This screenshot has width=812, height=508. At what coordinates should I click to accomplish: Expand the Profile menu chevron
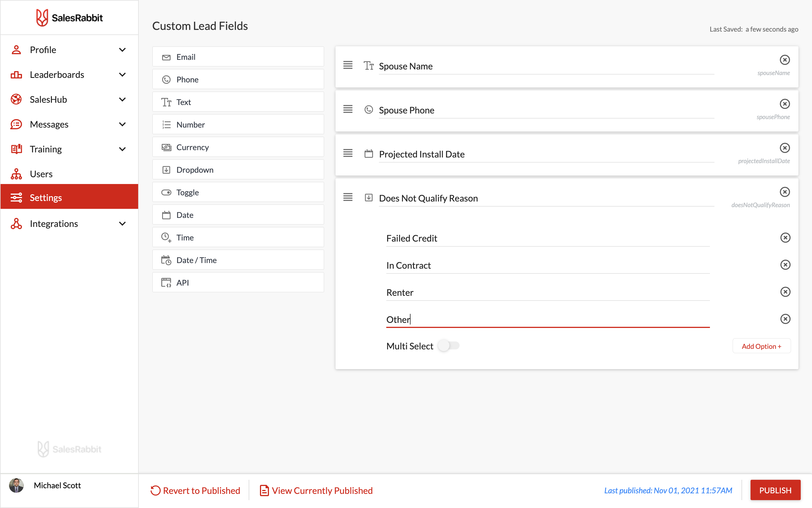click(122, 50)
